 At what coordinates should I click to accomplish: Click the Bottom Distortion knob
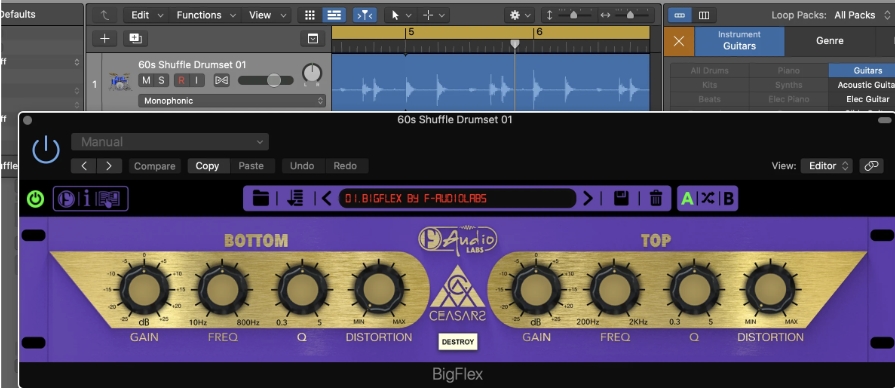(x=378, y=290)
